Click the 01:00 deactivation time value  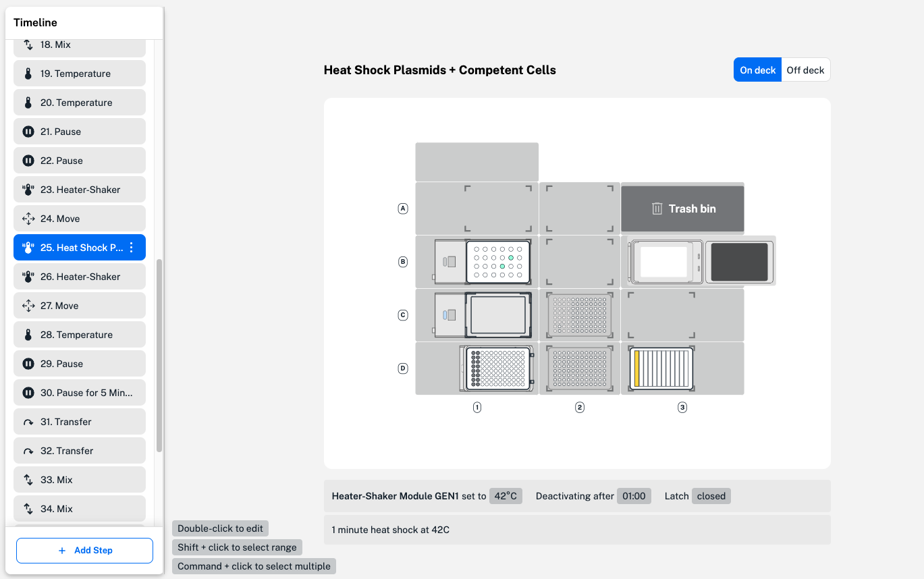click(634, 495)
